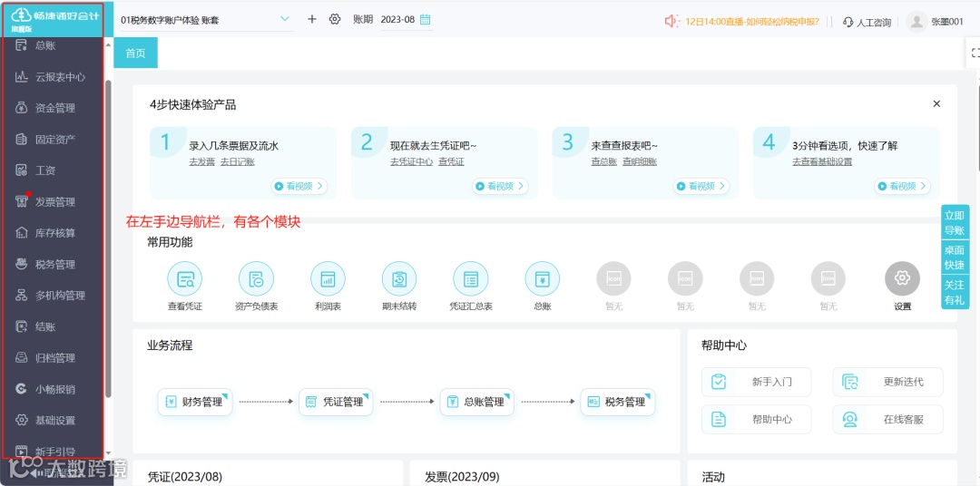This screenshot has height=486, width=980.
Task: Click the 桌面快捷 side button
Action: (955, 257)
